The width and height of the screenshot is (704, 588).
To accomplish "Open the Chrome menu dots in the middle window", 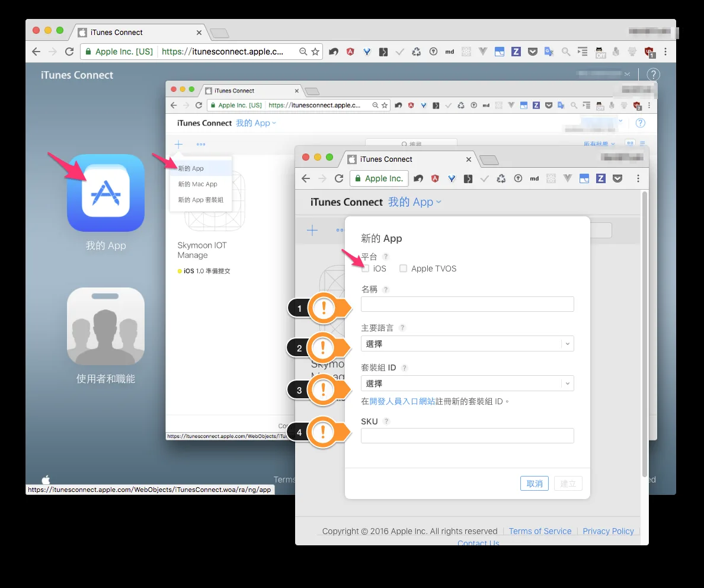I will tap(649, 105).
